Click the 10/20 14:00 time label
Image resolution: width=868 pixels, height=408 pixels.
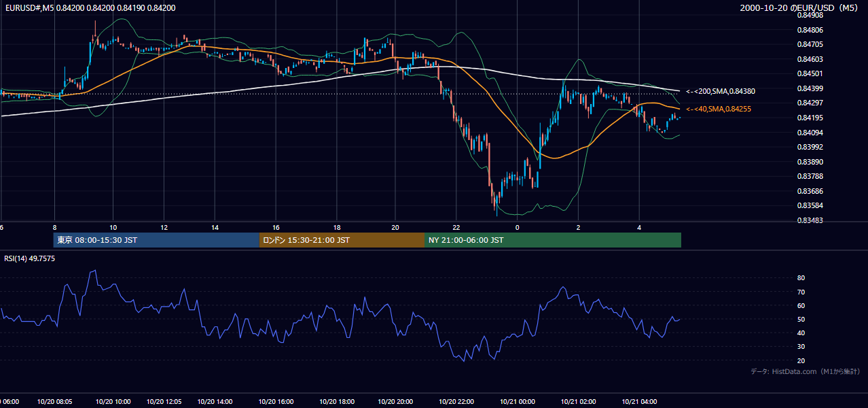coord(215,402)
